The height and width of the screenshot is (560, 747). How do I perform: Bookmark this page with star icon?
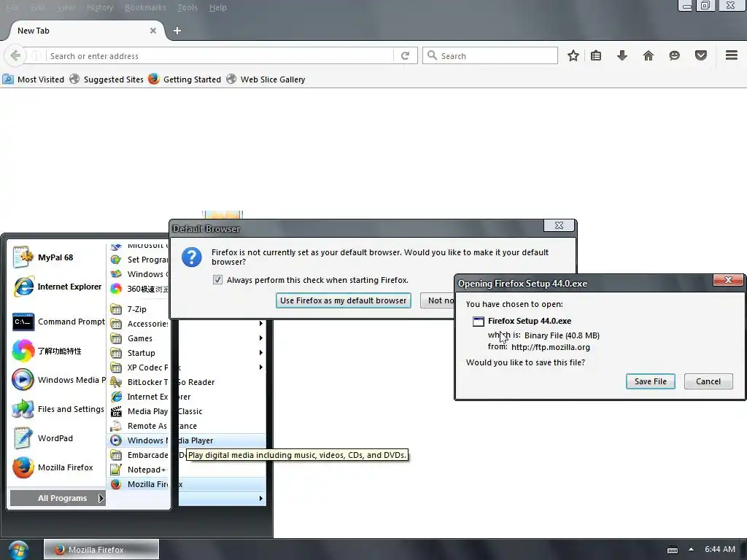tap(573, 55)
